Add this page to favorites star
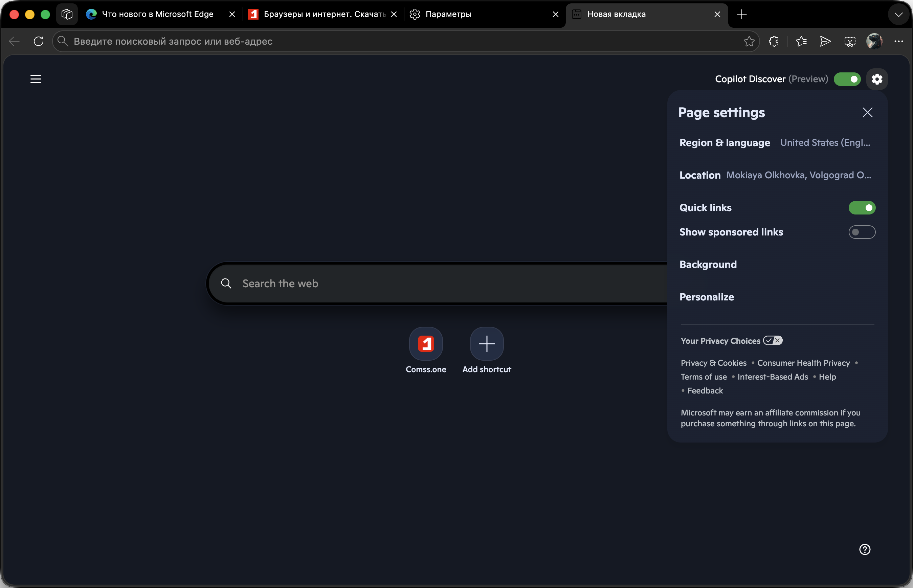Image resolution: width=913 pixels, height=588 pixels. [x=749, y=41]
